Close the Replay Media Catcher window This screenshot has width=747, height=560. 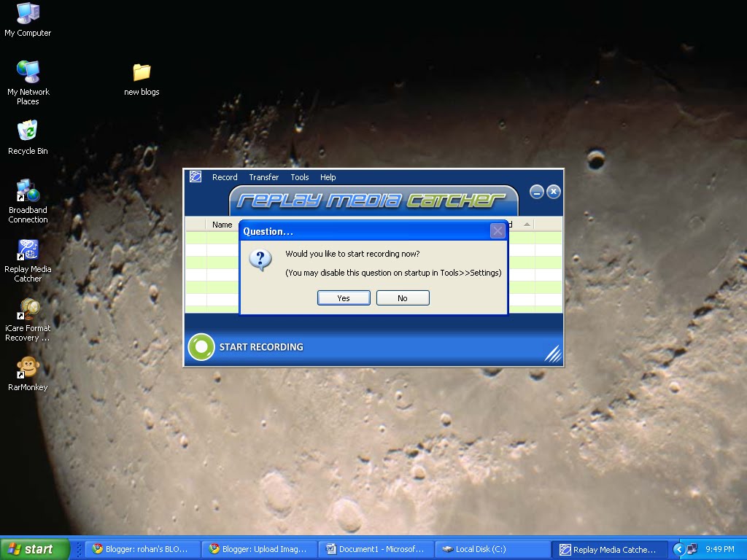click(x=553, y=192)
